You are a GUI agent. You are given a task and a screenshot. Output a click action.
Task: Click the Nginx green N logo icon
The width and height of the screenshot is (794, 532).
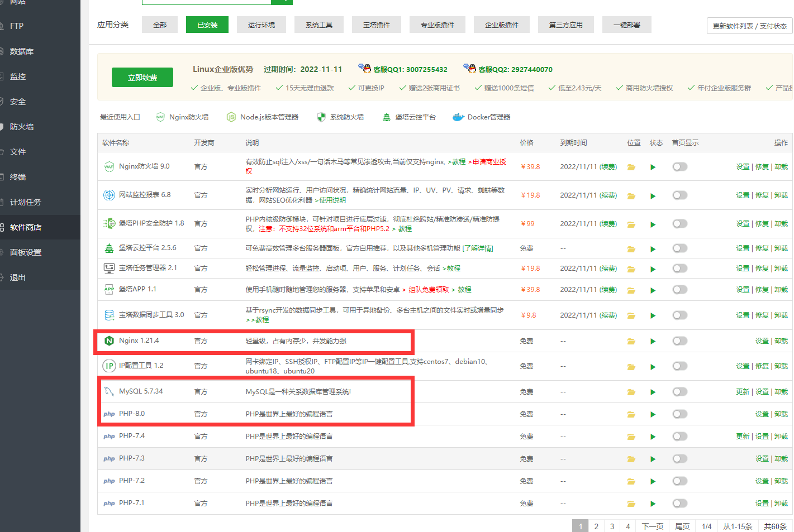(109, 341)
